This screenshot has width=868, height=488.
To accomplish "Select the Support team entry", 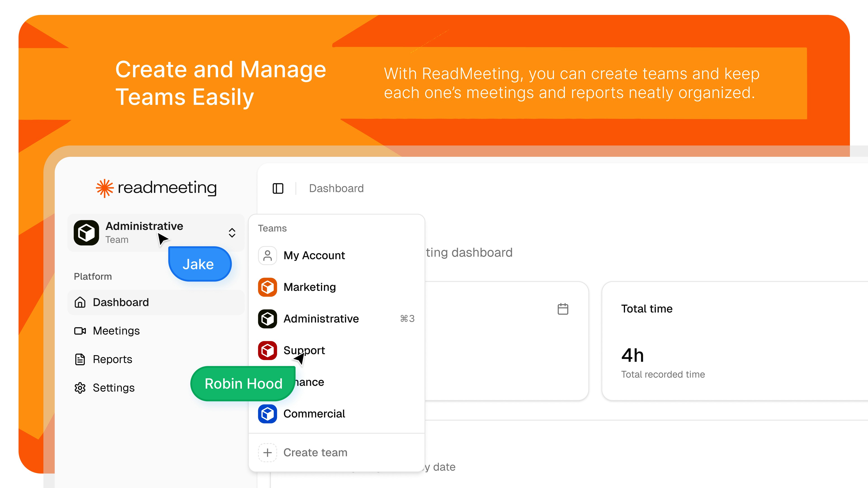I will coord(304,351).
